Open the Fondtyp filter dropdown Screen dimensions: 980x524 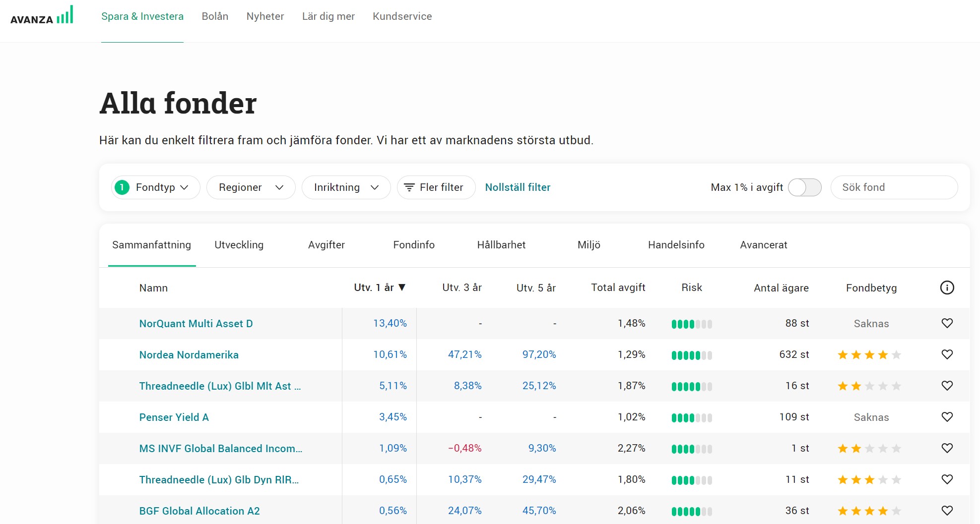click(155, 187)
